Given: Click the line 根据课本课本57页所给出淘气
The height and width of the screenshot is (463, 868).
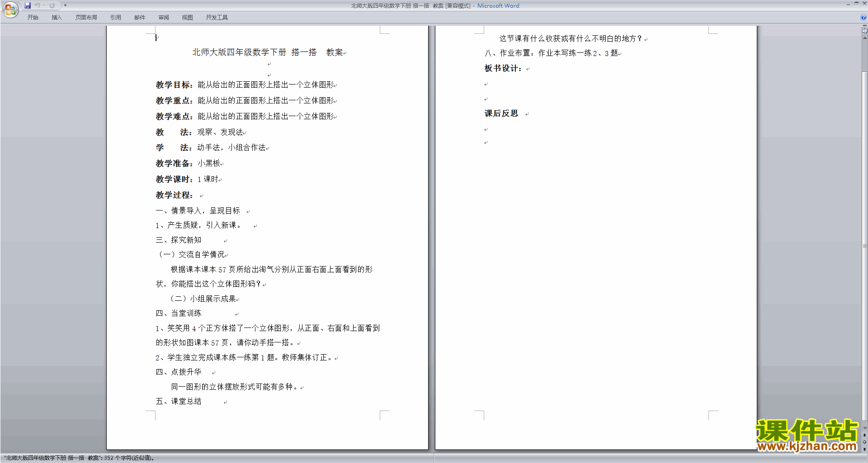Looking at the screenshot, I should point(272,270).
